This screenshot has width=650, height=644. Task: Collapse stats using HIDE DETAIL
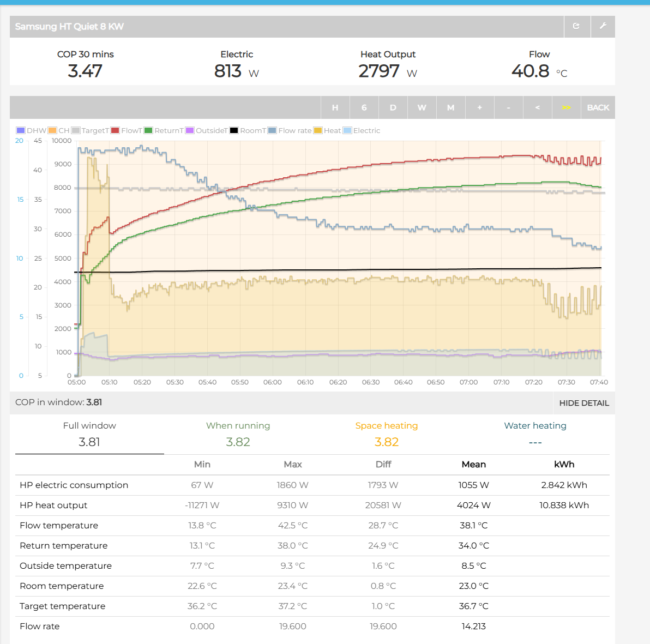click(583, 403)
